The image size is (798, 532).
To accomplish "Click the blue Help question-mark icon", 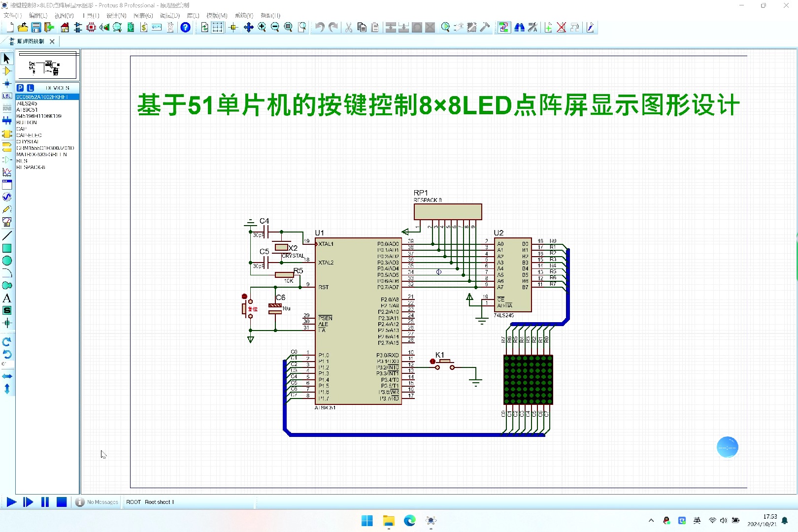I will [185, 28].
